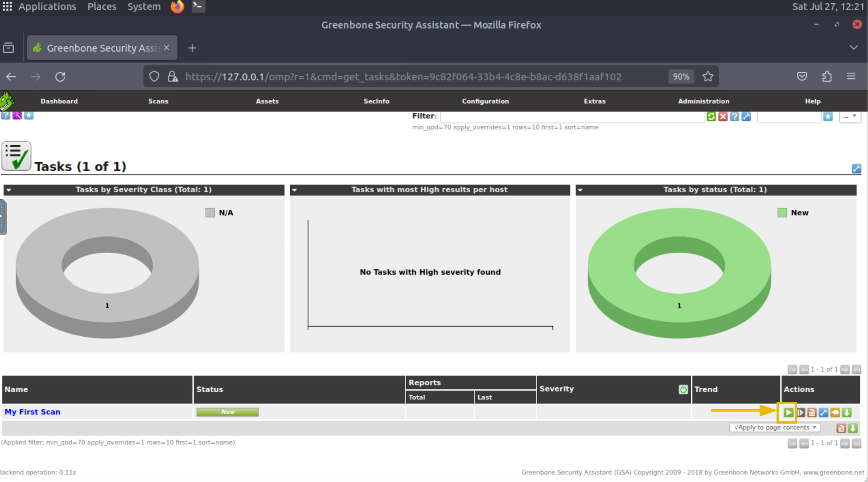Open the Configuration menu
This screenshot has height=482, width=868.
point(486,101)
